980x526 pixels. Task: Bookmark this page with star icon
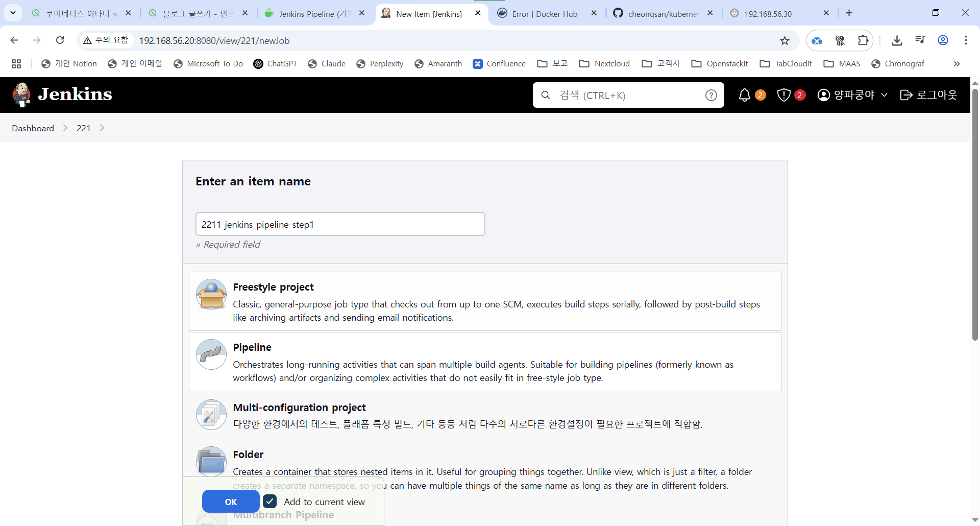pos(785,40)
